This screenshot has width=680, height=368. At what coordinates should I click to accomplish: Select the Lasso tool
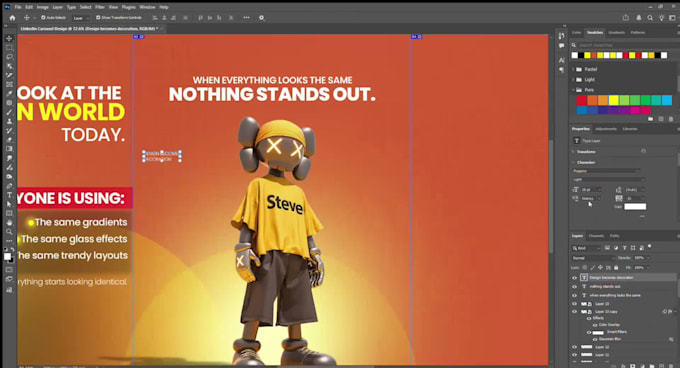click(9, 57)
